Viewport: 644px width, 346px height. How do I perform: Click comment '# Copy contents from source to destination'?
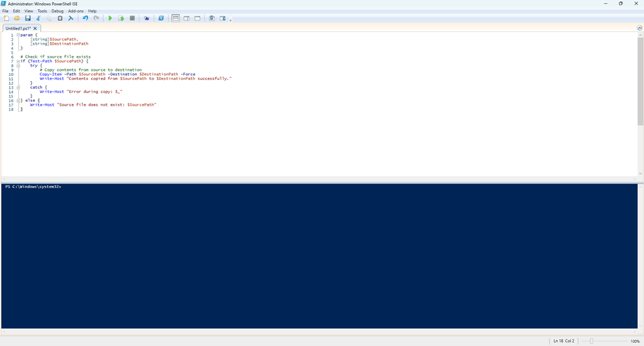pyautogui.click(x=91, y=70)
